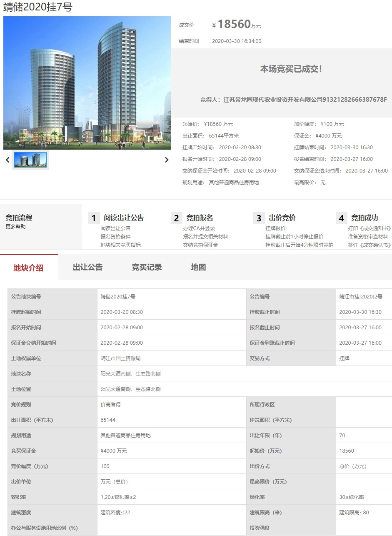This screenshot has width=392, height=536.
Task: Click the 出让面积 65144平方米 text
Action: point(210,136)
